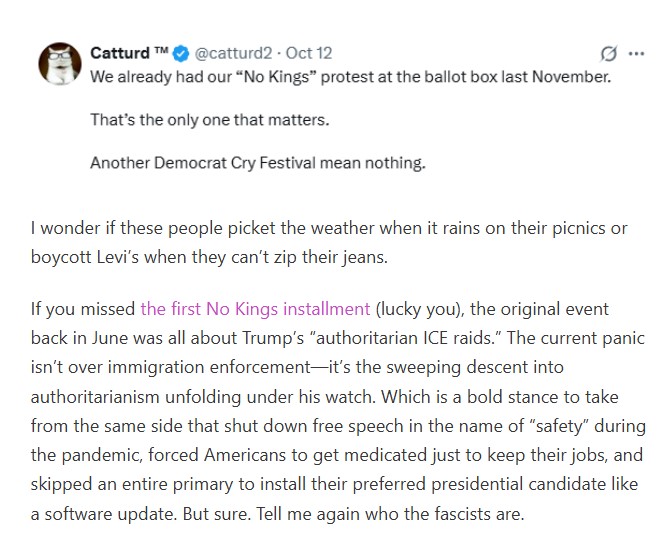
Task: Click the Catturd profile avatar
Action: 60,66
